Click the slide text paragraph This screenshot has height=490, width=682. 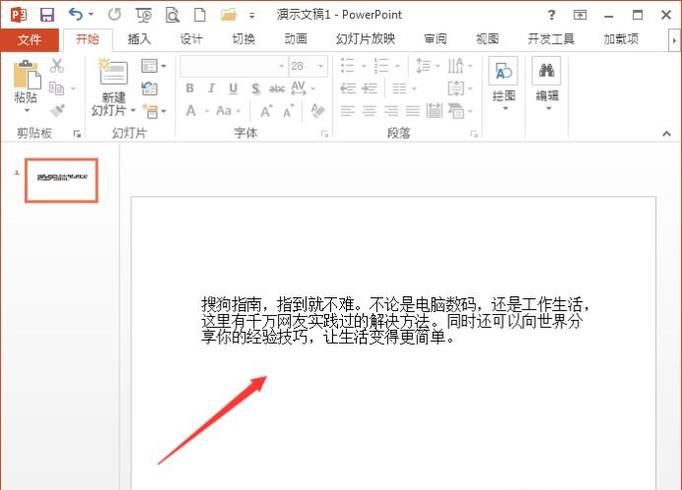click(x=395, y=320)
